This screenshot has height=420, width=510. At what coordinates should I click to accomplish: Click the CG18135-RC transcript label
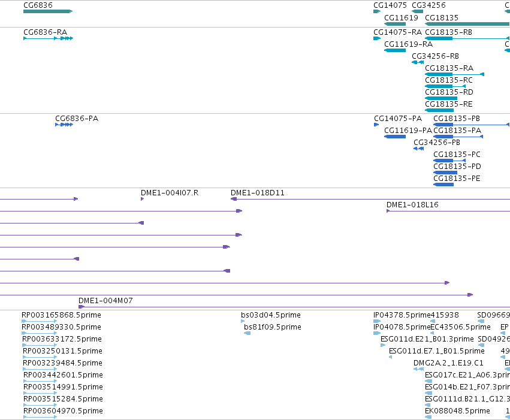pyautogui.click(x=449, y=80)
